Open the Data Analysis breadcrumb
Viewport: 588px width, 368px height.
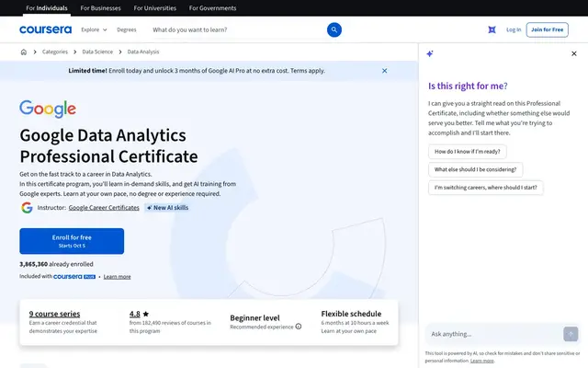click(143, 52)
